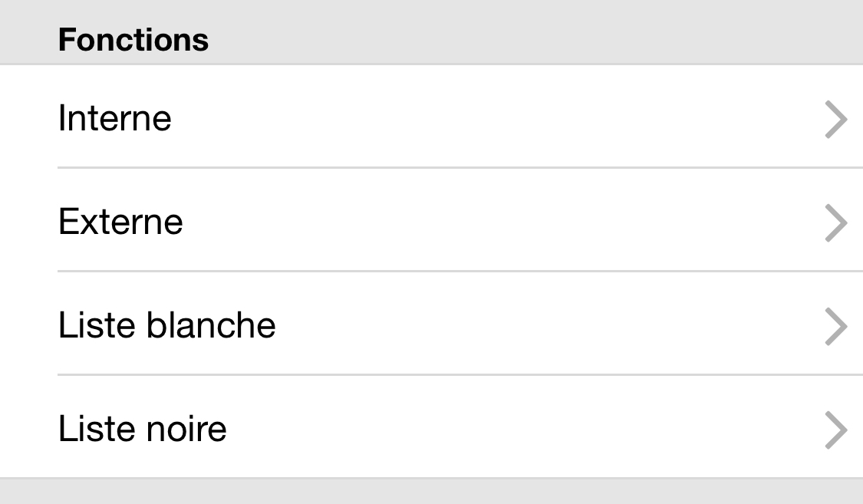Tap the chevron arrow beside Liste noire

coord(835,430)
